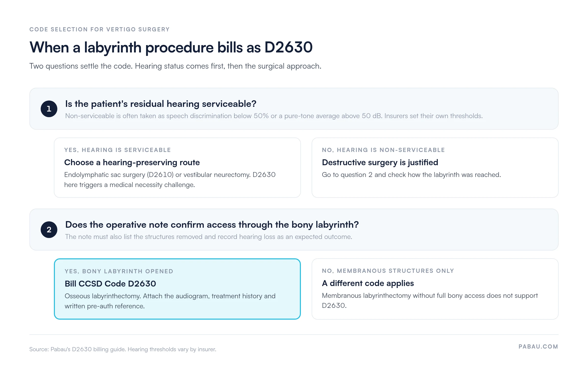
Task: Click the 'Osseous labyrinthectomy' description text
Action: point(170,301)
